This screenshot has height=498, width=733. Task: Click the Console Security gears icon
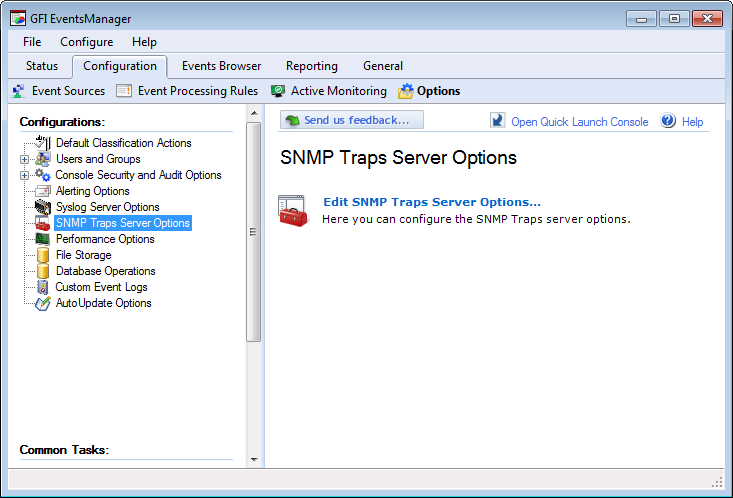[43, 175]
